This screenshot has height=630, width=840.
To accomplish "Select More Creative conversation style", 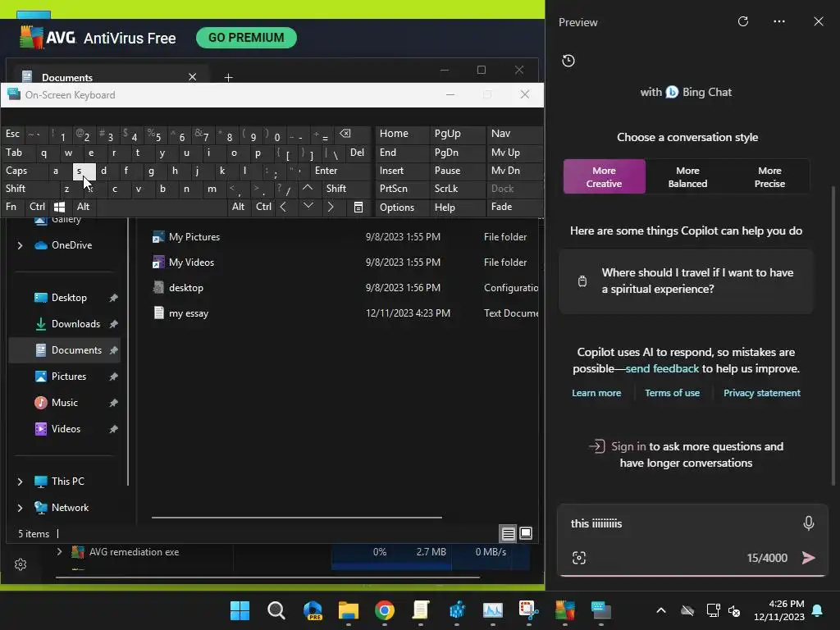I will click(x=604, y=177).
